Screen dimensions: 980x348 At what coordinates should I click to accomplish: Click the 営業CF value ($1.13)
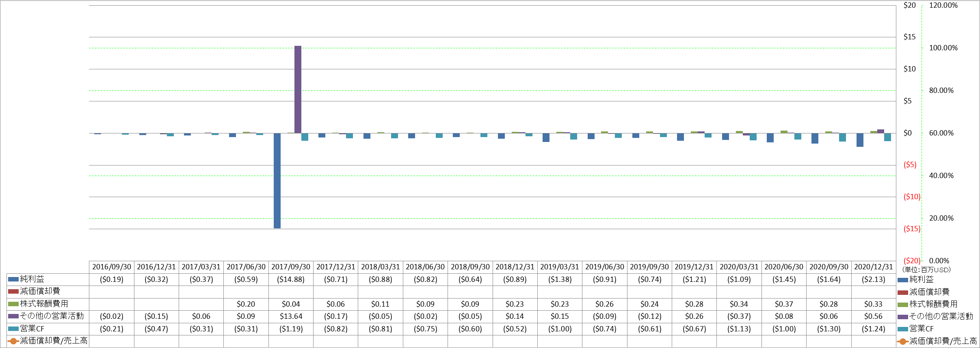click(739, 329)
